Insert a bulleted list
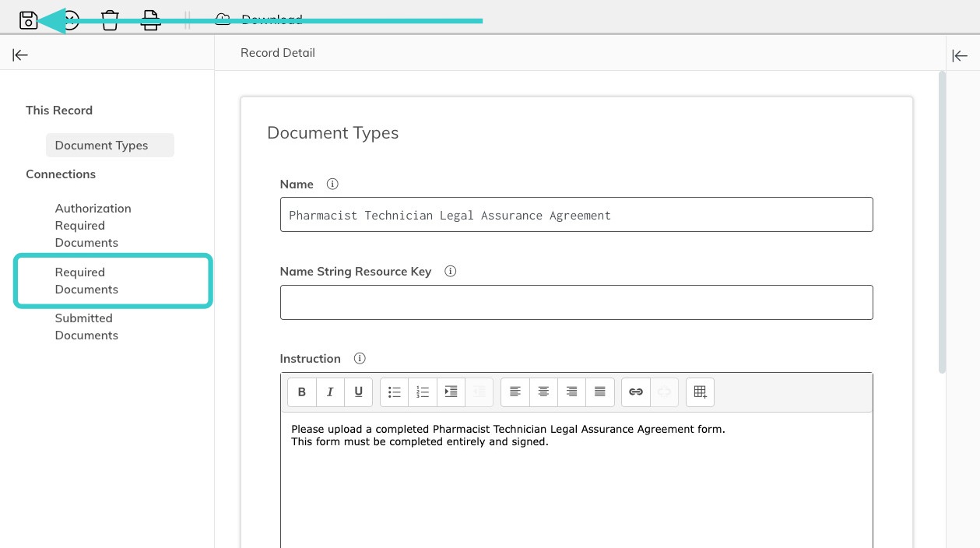This screenshot has height=548, width=980. (x=395, y=392)
